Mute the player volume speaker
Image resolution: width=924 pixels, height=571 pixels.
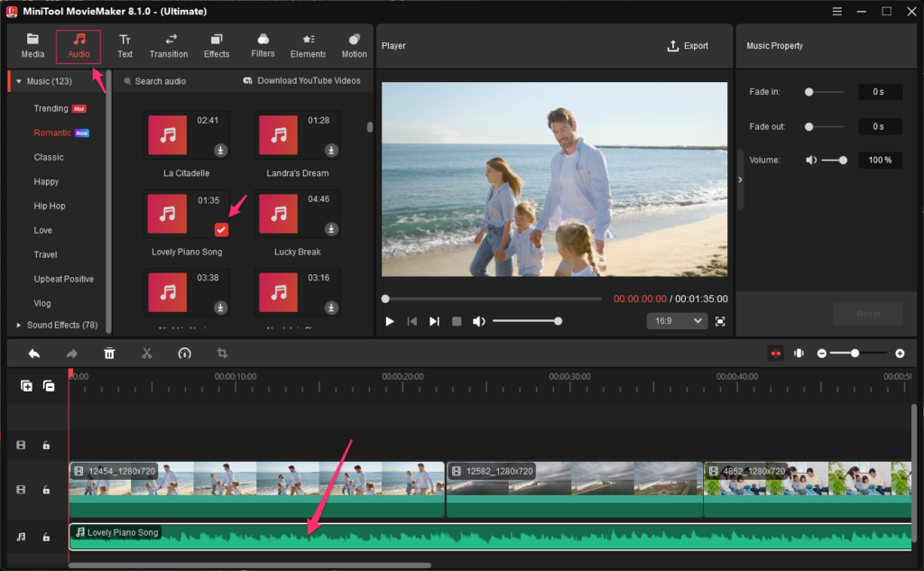pos(478,321)
